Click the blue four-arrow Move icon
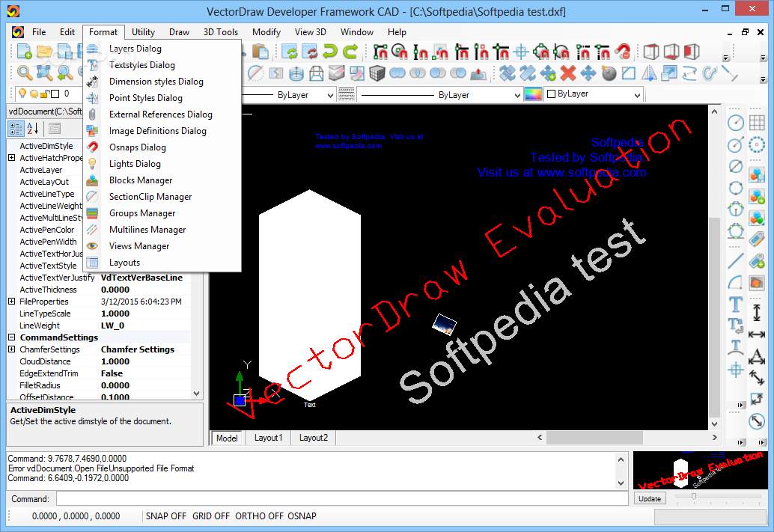774x532 pixels. pos(588,73)
